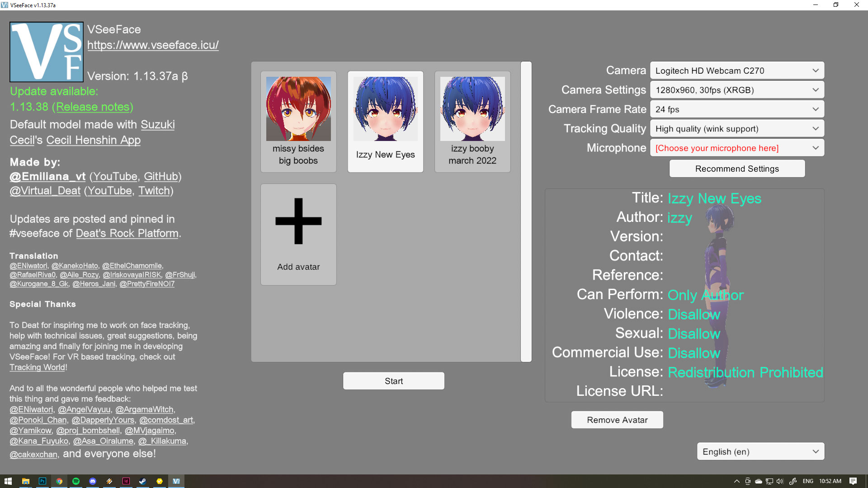Click the yellow hexagon app taskbar icon
Screen dimensions: 868x488
159,481
